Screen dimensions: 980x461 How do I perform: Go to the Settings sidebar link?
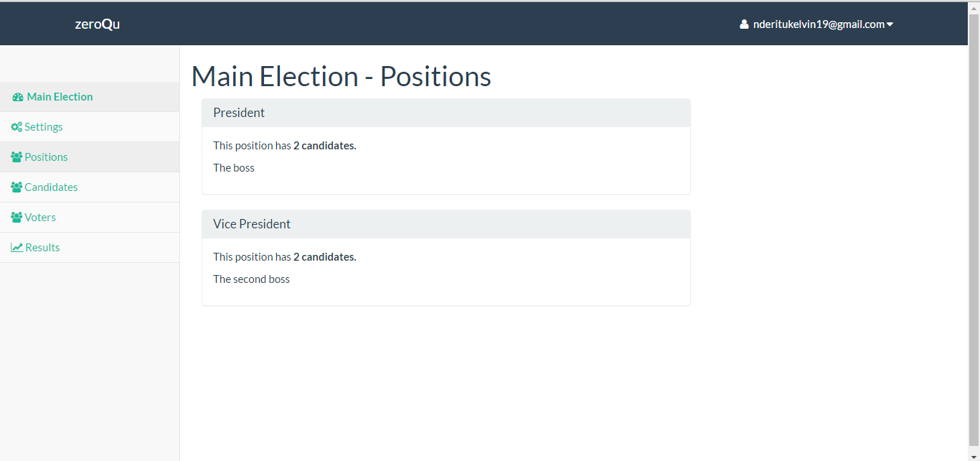pyautogui.click(x=90, y=127)
